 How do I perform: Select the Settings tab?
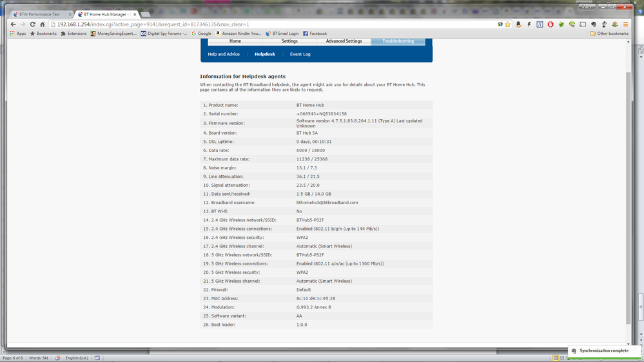289,41
